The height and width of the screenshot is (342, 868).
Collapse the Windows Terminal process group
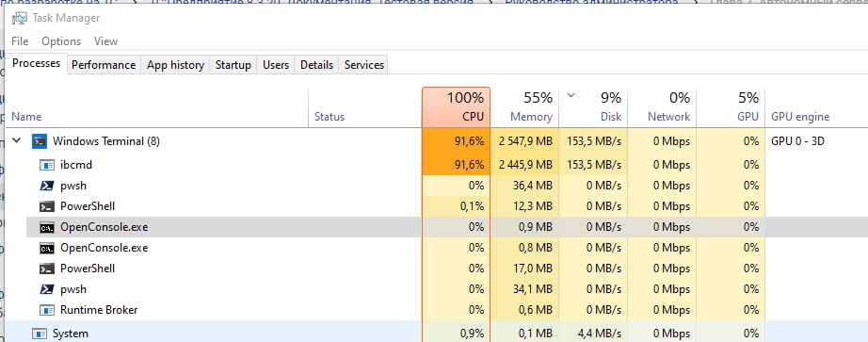17,140
